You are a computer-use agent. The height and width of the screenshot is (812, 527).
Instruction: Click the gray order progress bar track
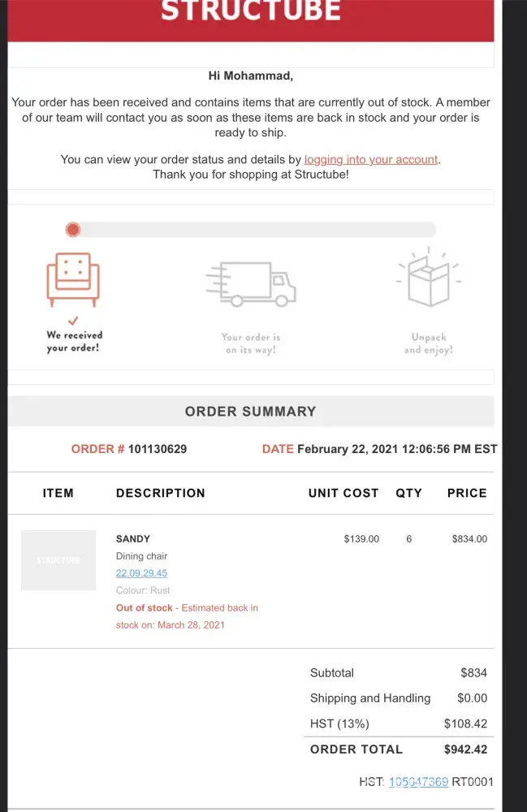[260, 230]
